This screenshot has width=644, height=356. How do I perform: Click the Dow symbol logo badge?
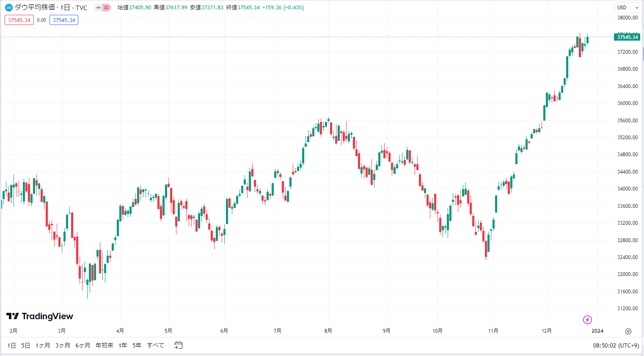click(8, 8)
